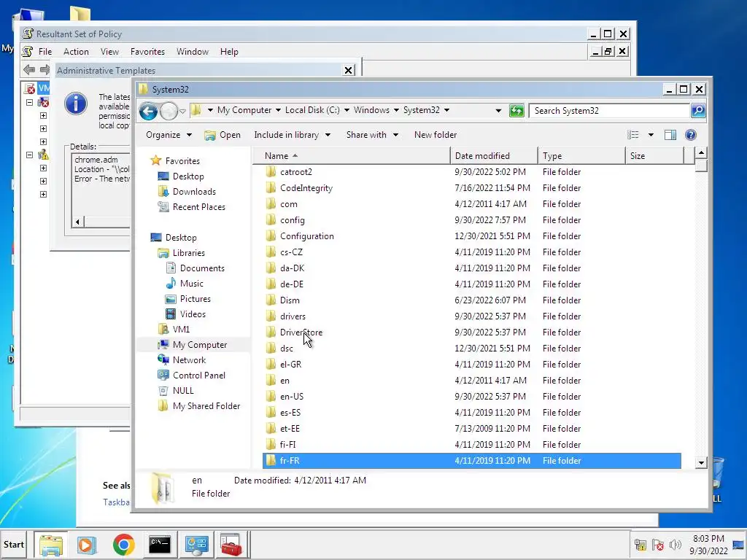Screen dimensions: 747x560
Task: Open the Favorites menu
Action: [x=147, y=52]
